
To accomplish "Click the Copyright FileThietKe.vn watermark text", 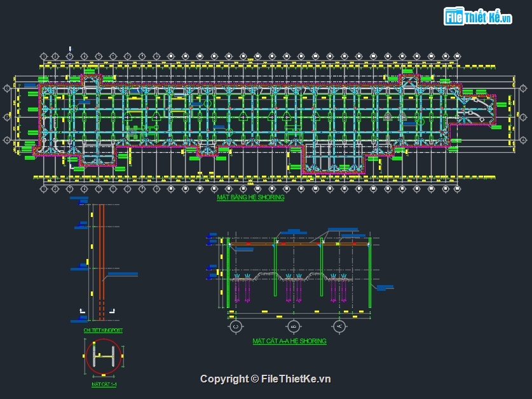I will 266,379.
